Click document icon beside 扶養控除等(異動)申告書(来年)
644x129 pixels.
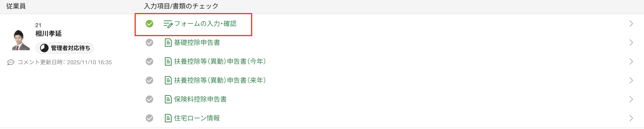(x=168, y=80)
